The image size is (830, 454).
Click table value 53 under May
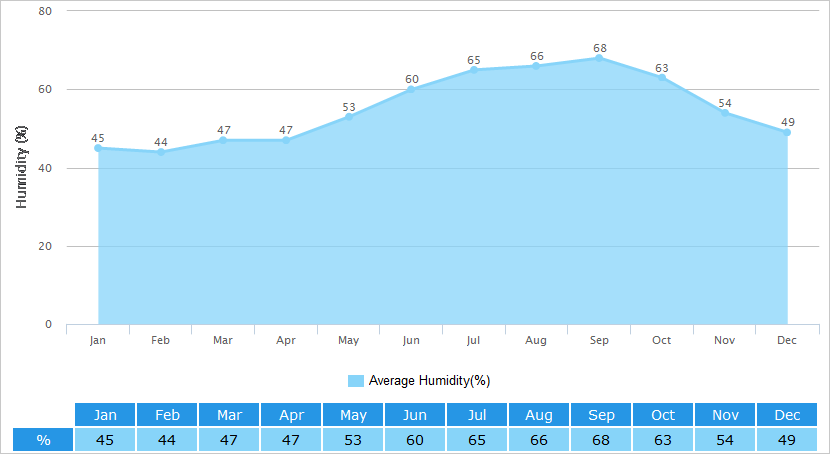[353, 440]
